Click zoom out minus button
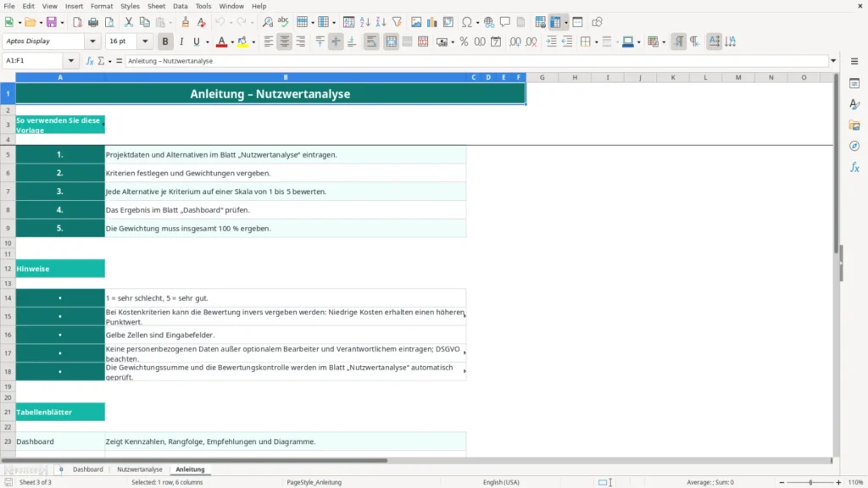This screenshot has width=868, height=488. pos(782,482)
